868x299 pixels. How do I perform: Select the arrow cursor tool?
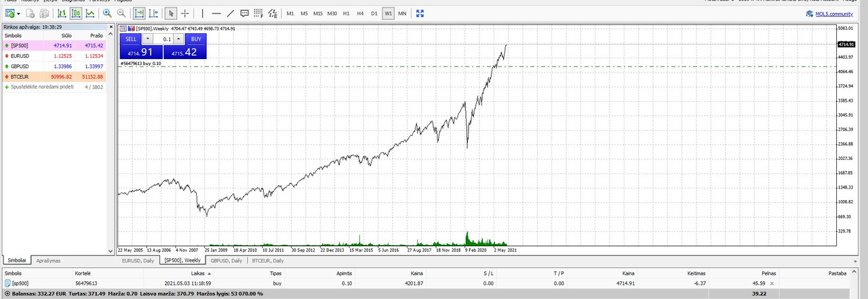coord(171,14)
